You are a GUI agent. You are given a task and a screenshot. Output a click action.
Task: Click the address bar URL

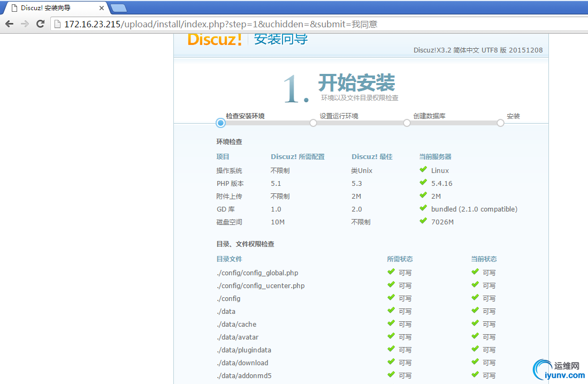tap(220, 24)
